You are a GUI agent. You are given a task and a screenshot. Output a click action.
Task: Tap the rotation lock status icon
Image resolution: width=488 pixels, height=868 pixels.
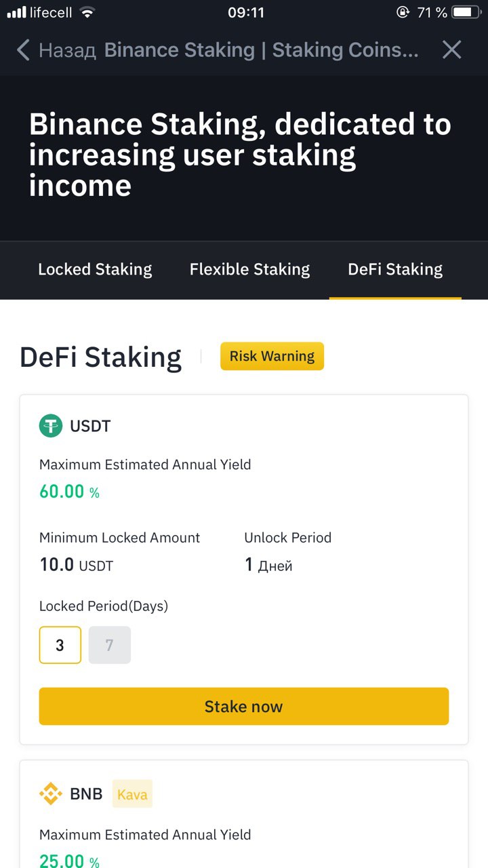[403, 12]
